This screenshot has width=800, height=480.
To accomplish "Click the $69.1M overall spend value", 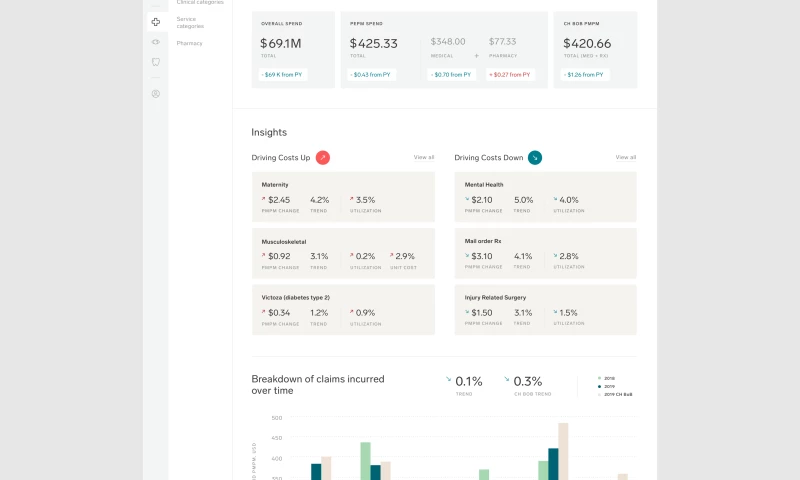I will coord(281,44).
